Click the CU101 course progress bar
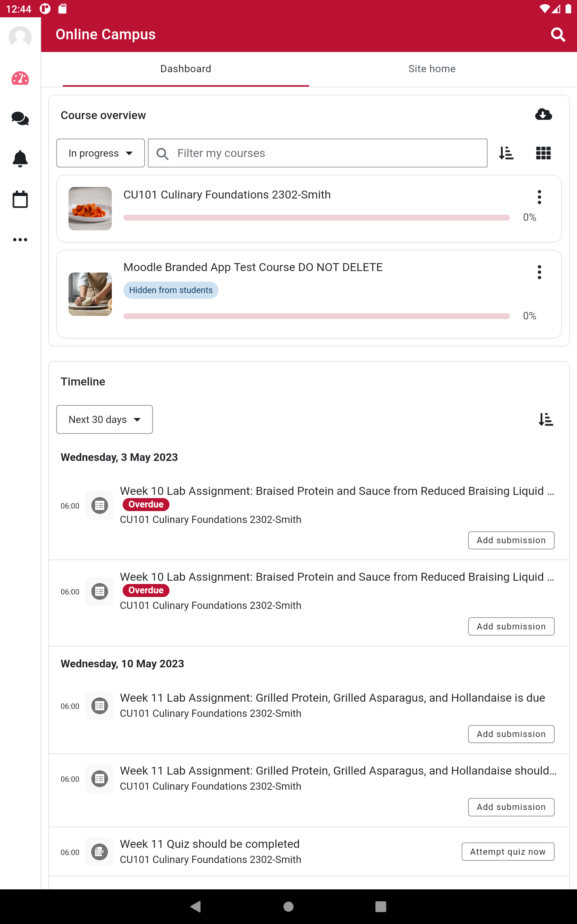577x924 pixels. 316,218
